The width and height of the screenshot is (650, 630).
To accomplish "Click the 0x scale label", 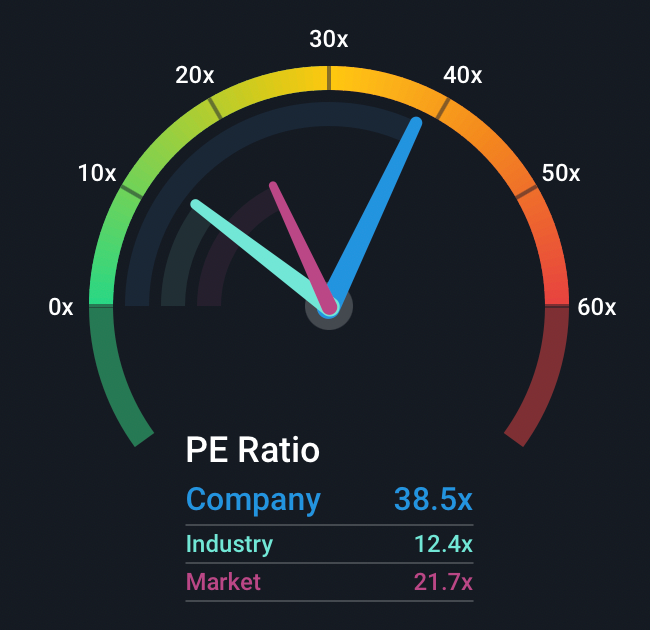I will 61,308.
